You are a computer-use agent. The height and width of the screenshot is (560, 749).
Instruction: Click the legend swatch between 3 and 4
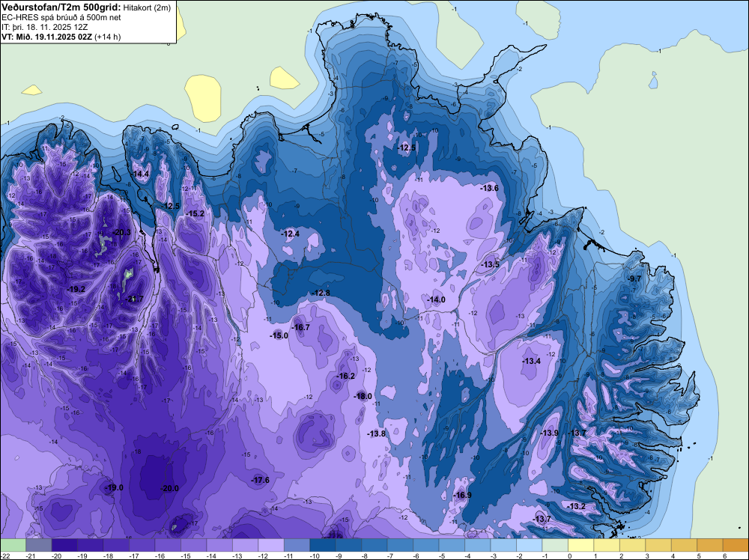[658, 545]
